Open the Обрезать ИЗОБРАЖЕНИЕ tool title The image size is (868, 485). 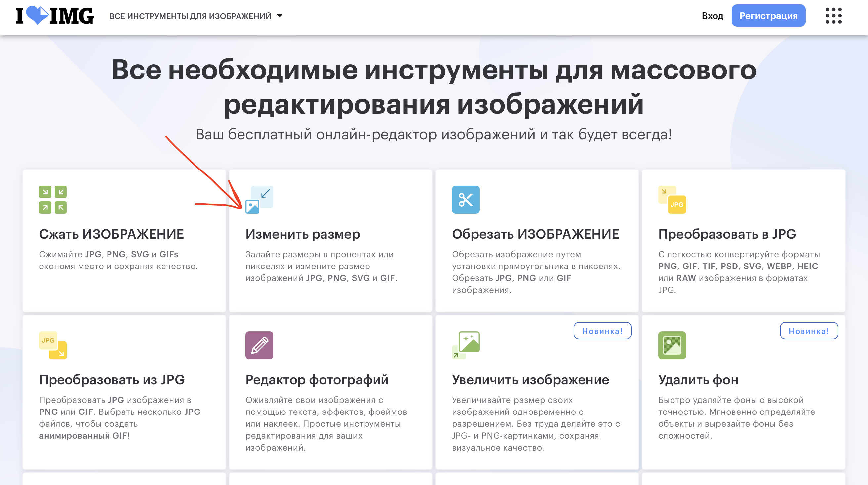click(x=536, y=234)
